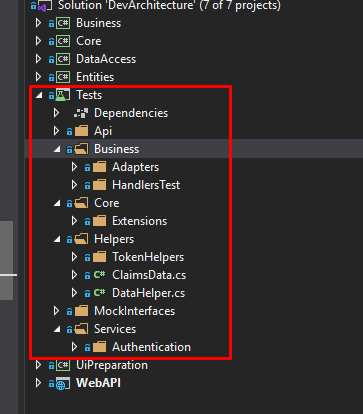
Task: Click the Extensions folder icon
Action: pyautogui.click(x=99, y=221)
